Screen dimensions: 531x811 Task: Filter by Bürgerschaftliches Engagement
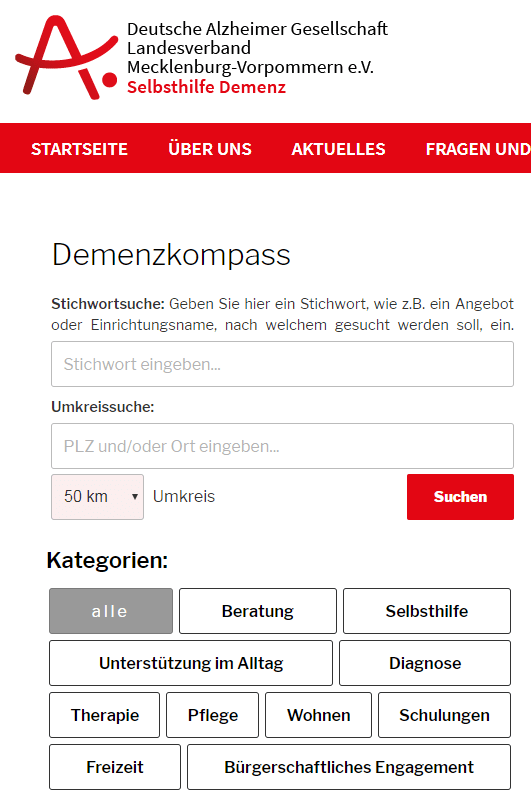(349, 767)
